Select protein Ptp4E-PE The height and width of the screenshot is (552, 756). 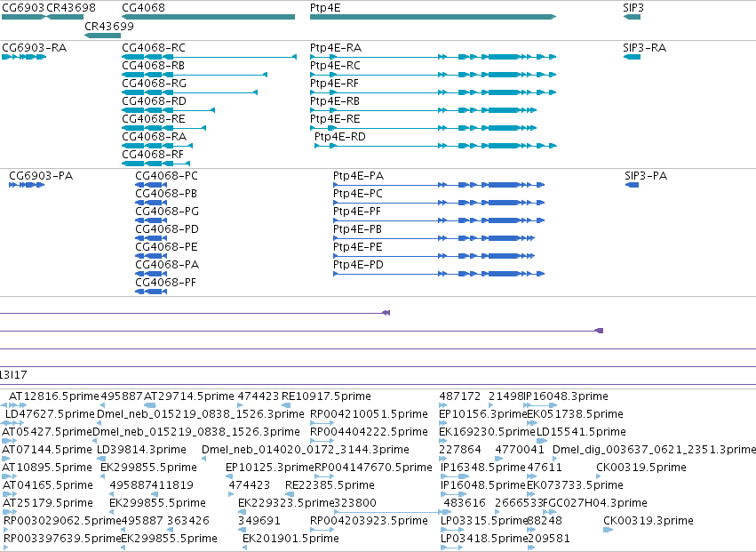357,247
